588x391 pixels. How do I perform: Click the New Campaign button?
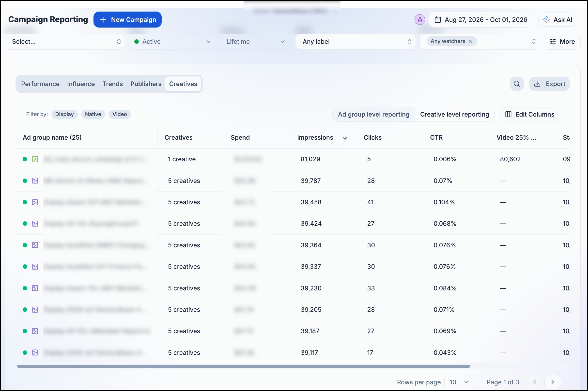coord(127,20)
